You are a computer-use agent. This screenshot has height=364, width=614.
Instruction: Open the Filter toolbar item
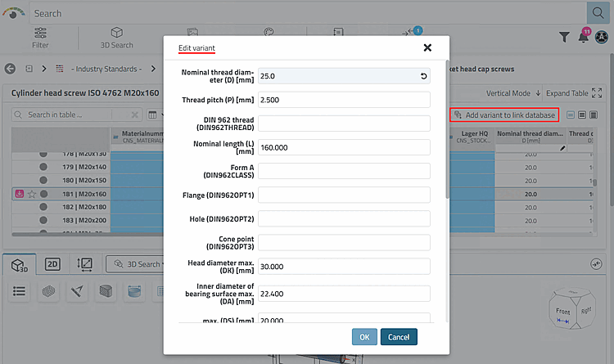[40, 38]
